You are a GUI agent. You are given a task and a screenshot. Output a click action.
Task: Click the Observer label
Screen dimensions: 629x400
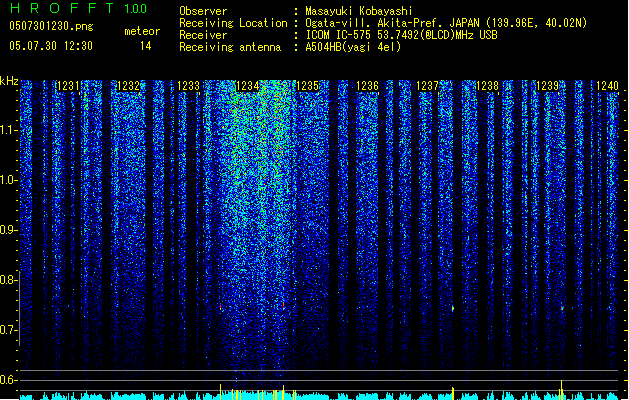pyautogui.click(x=203, y=11)
